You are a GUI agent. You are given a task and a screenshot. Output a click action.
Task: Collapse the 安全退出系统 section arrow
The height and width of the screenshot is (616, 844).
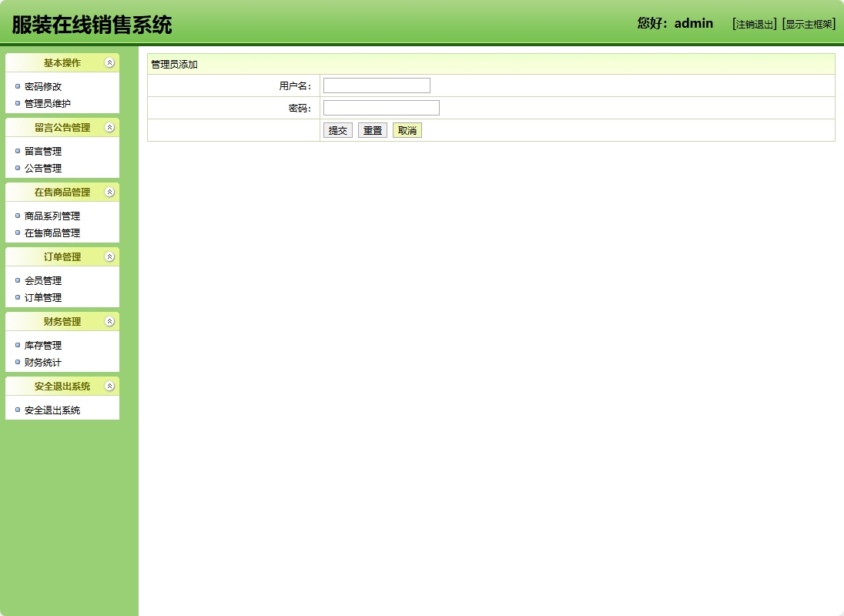(x=109, y=386)
